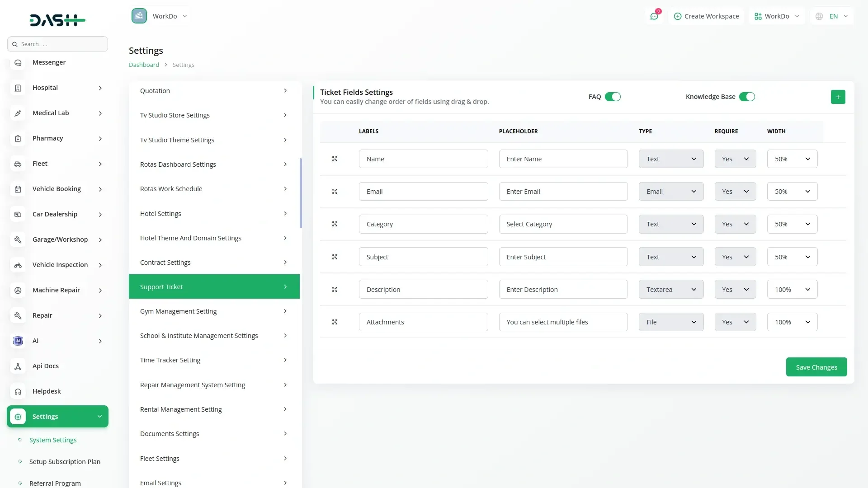Viewport: 868px width, 488px height.
Task: Click the Save Changes button
Action: pos(816,367)
